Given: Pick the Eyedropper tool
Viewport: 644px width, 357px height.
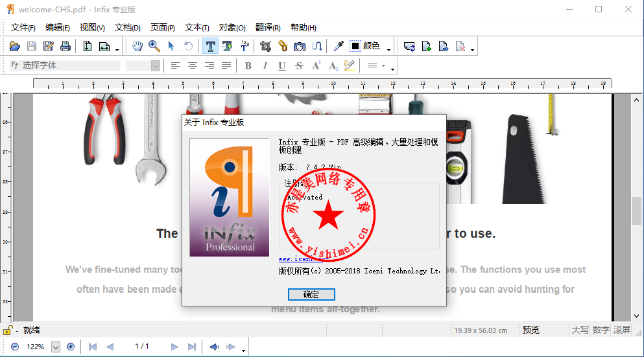Looking at the screenshot, I should (x=339, y=46).
